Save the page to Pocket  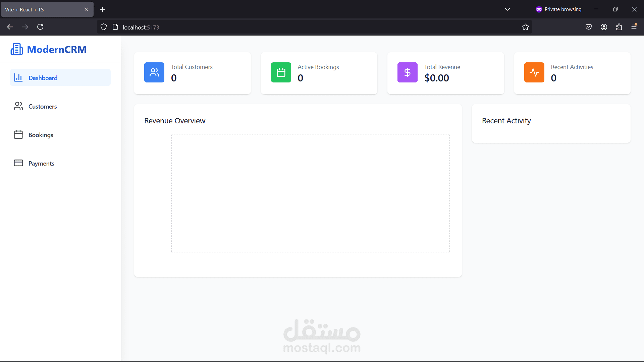[x=589, y=27]
